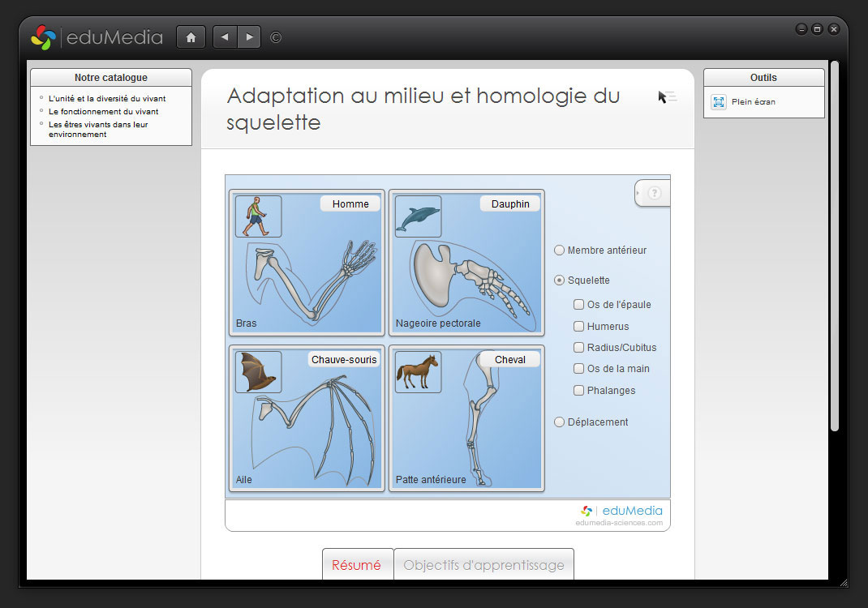868x608 pixels.
Task: Enable the Humerus checkbox
Action: pyautogui.click(x=578, y=326)
